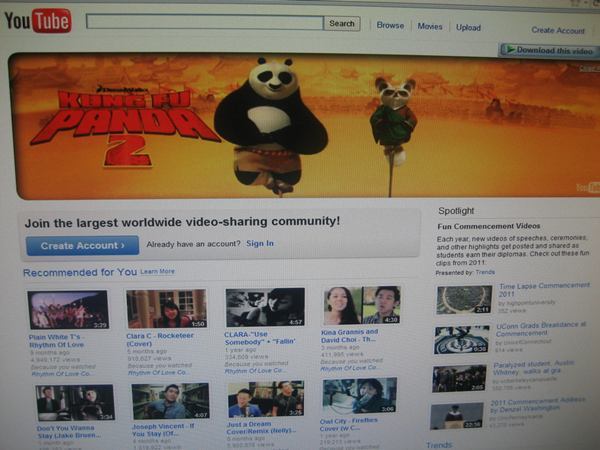Follow the Sign In link
The width and height of the screenshot is (600, 450).
[260, 243]
